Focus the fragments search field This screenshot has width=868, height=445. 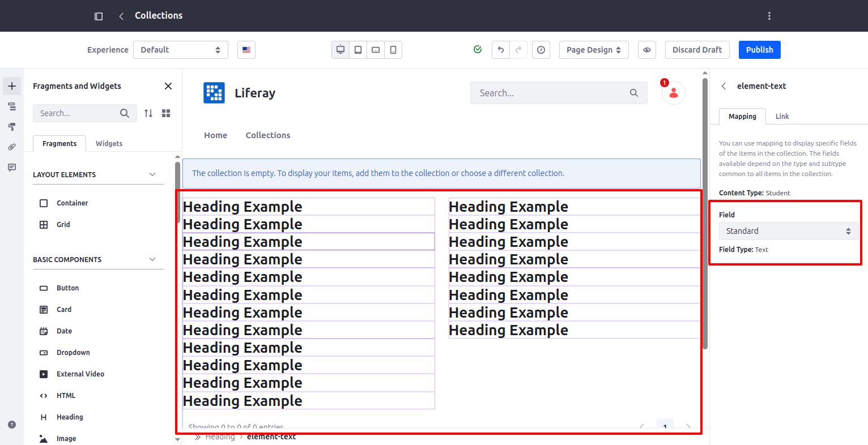tap(85, 113)
